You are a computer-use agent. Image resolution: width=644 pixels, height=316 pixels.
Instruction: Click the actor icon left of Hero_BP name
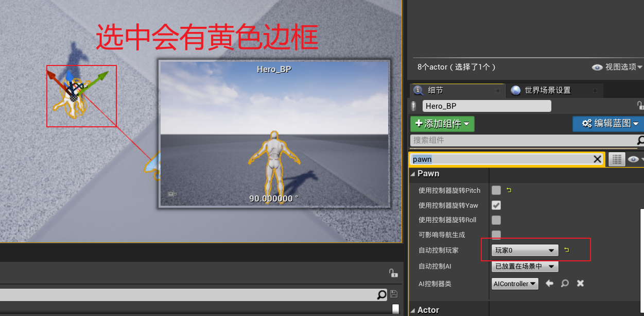[413, 106]
